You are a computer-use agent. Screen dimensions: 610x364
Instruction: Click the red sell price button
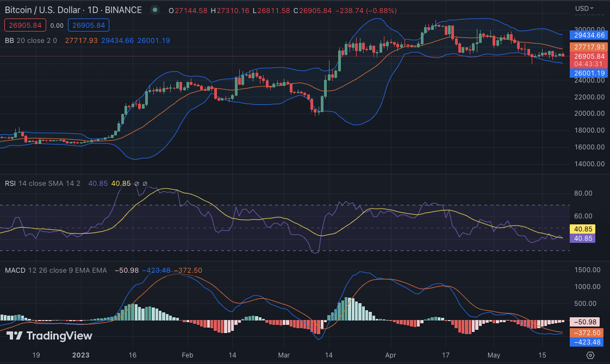[24, 25]
